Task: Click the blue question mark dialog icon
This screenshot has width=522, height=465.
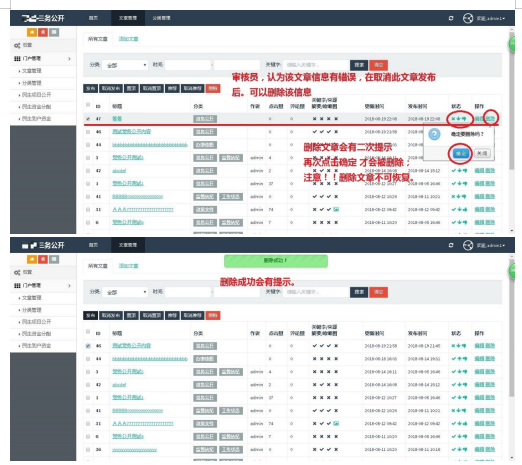Action: coord(434,134)
